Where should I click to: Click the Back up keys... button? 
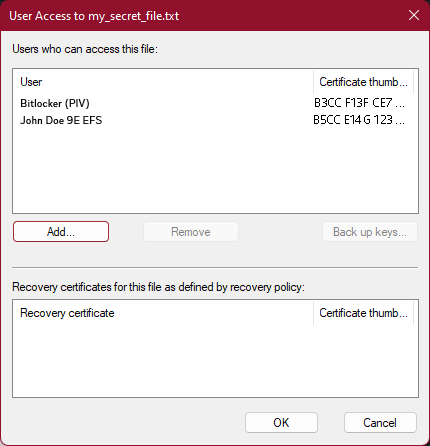point(370,232)
